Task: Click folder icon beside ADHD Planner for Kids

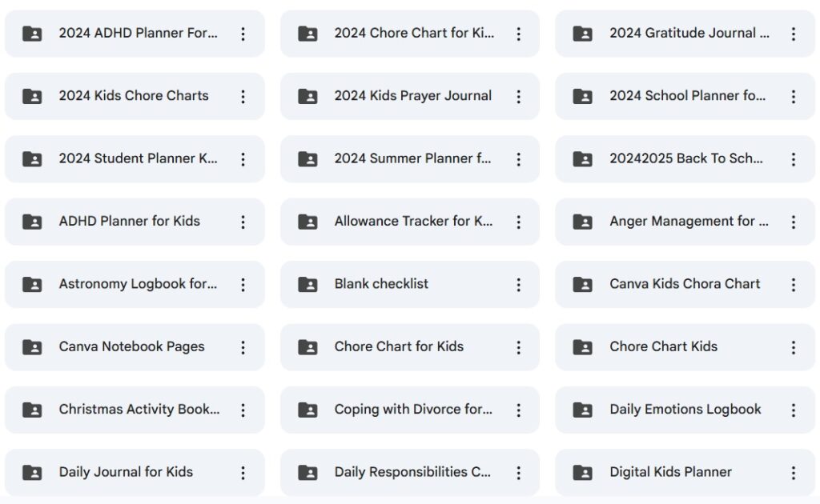Action: point(32,222)
